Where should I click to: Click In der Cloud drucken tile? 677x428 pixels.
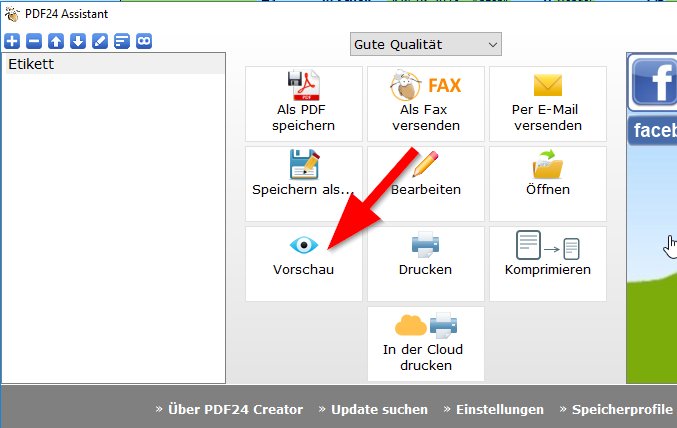pos(426,344)
